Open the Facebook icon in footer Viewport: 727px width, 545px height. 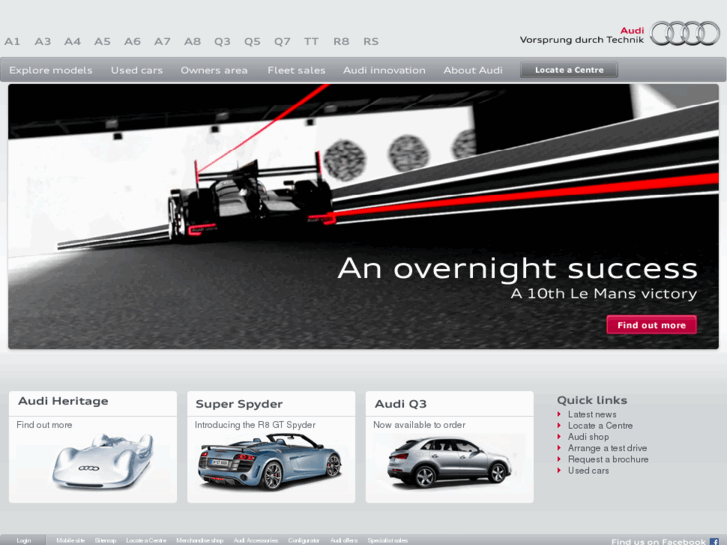714,541
